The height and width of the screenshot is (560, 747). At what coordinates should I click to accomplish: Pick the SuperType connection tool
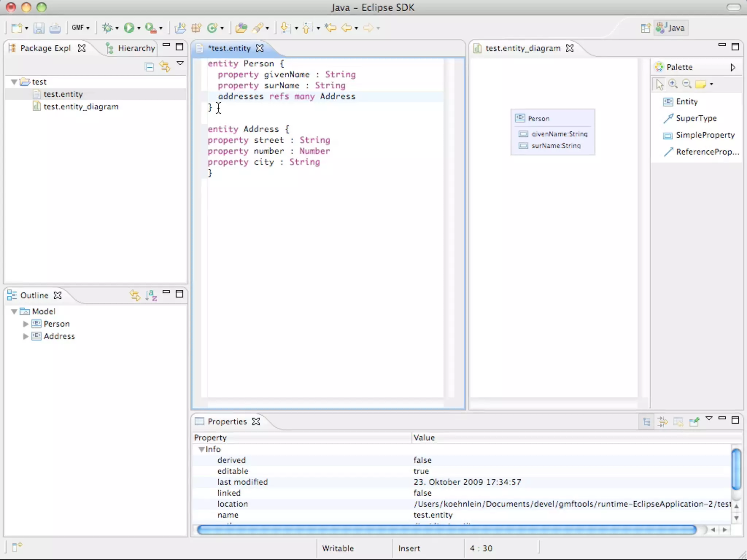(x=696, y=118)
